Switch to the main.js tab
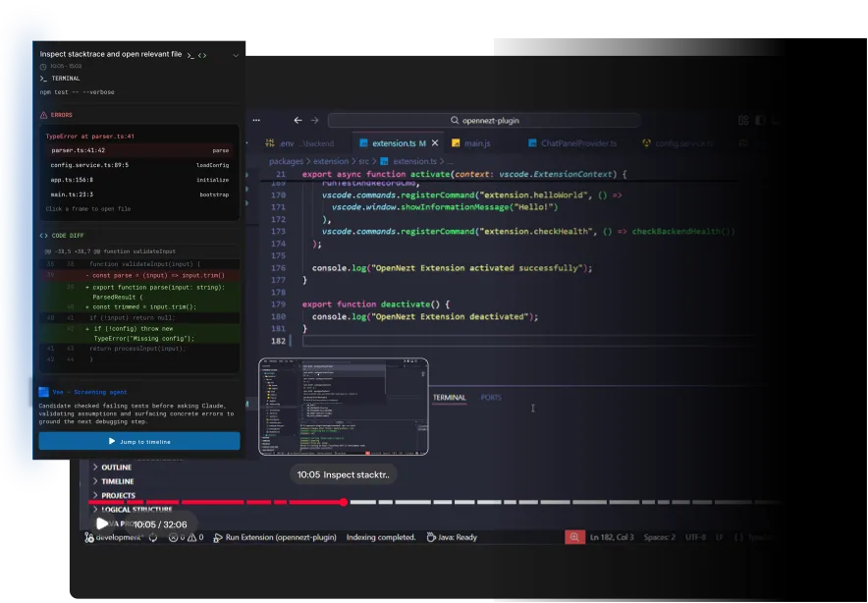Screen dimensions: 868x603 471,143
